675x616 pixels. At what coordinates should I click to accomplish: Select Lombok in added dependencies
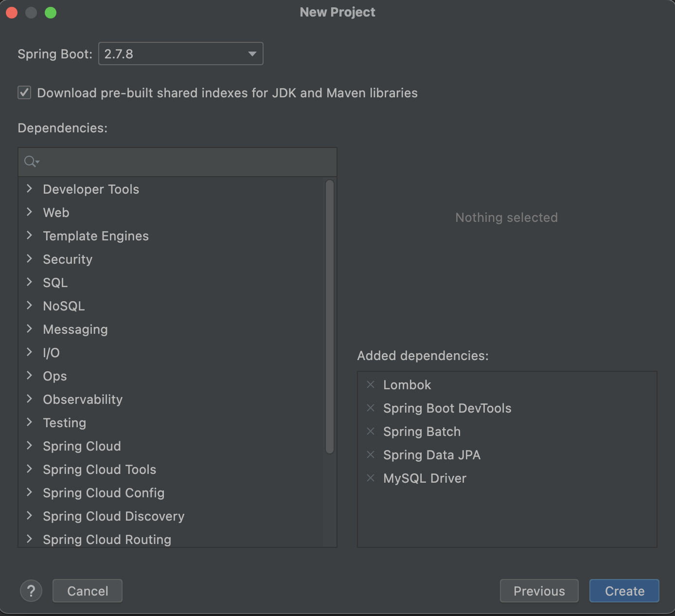[407, 385]
